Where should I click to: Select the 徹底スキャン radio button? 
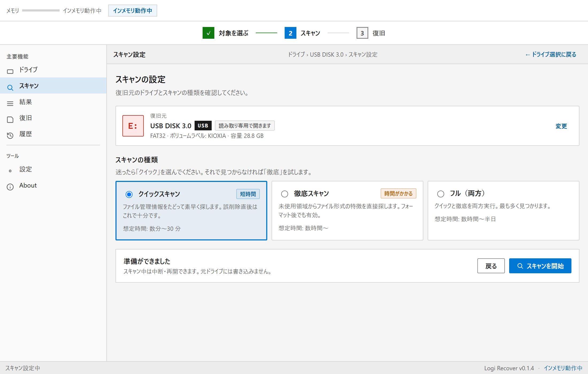point(285,194)
